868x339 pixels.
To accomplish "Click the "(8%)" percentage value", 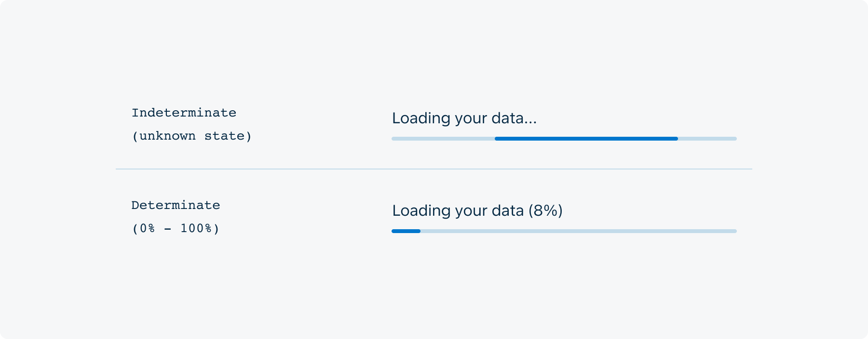I will coord(545,210).
